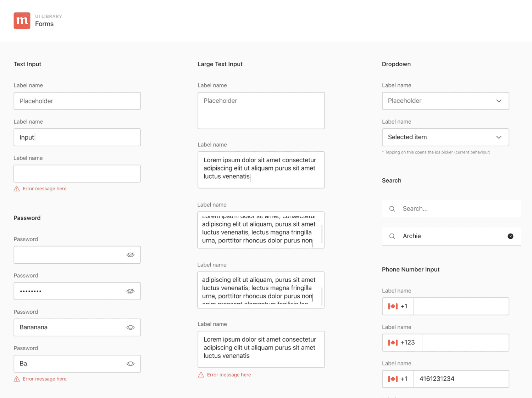
Task: Toggle eye icon in the Ba password field
Action: coord(131,364)
